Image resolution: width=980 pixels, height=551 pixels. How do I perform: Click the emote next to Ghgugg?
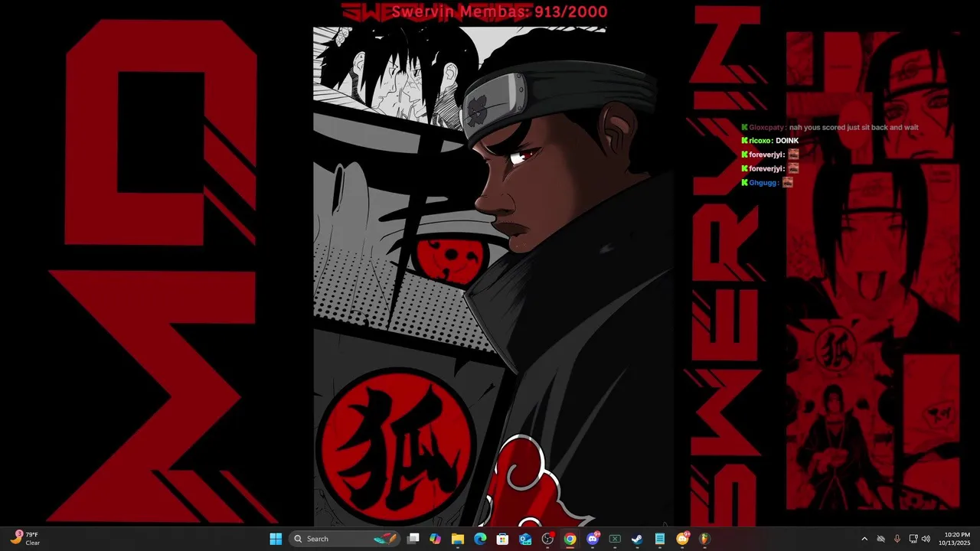(787, 182)
